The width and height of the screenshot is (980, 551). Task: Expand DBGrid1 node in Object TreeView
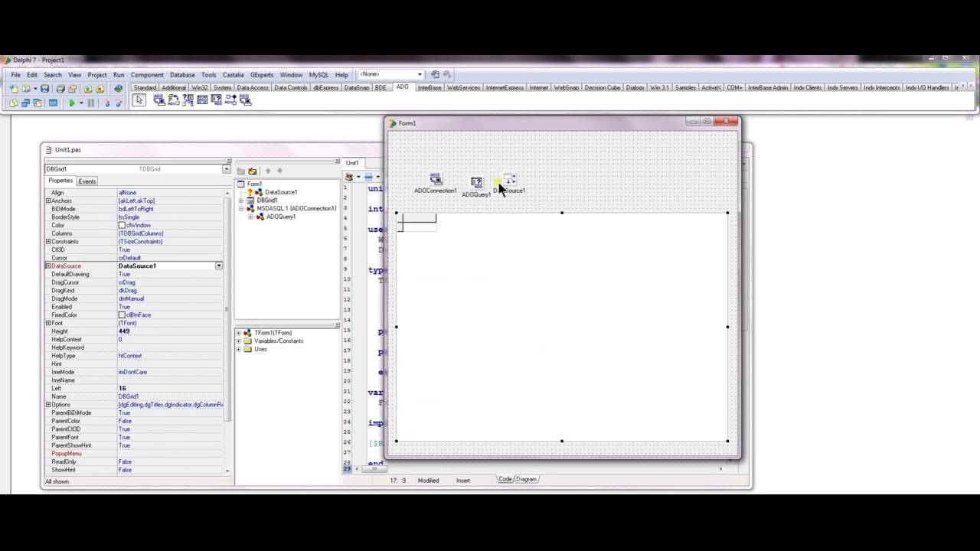241,201
